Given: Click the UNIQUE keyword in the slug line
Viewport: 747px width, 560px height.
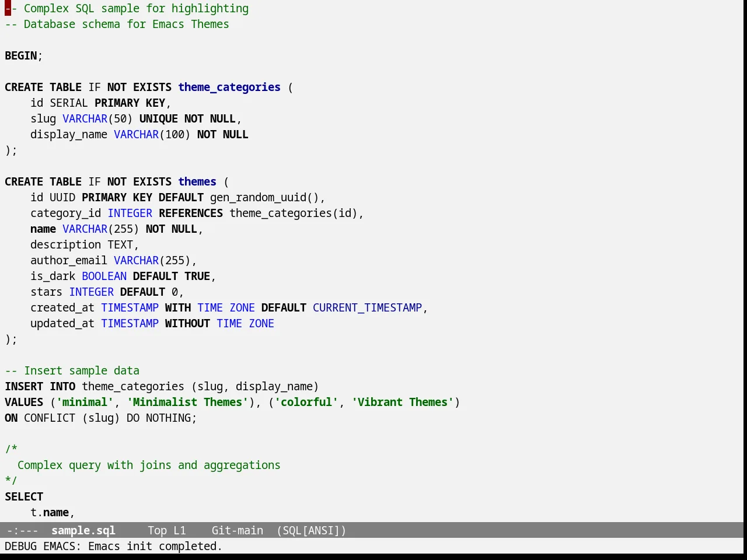Looking at the screenshot, I should [159, 118].
